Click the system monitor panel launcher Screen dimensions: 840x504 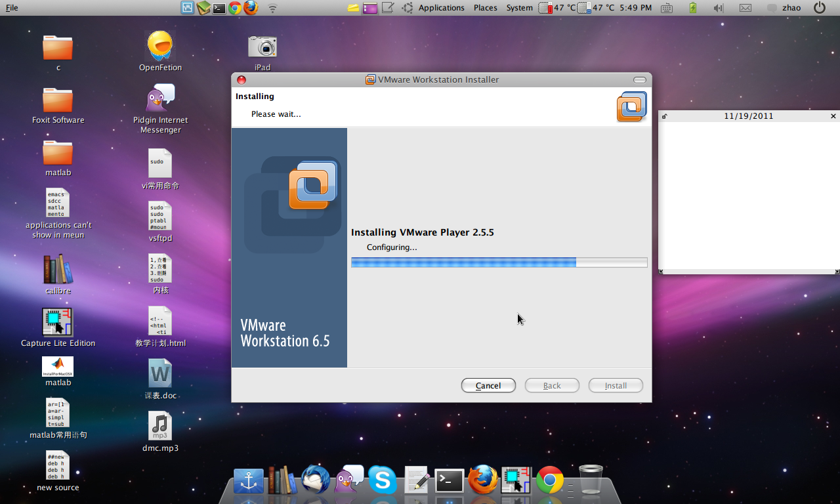tap(188, 8)
